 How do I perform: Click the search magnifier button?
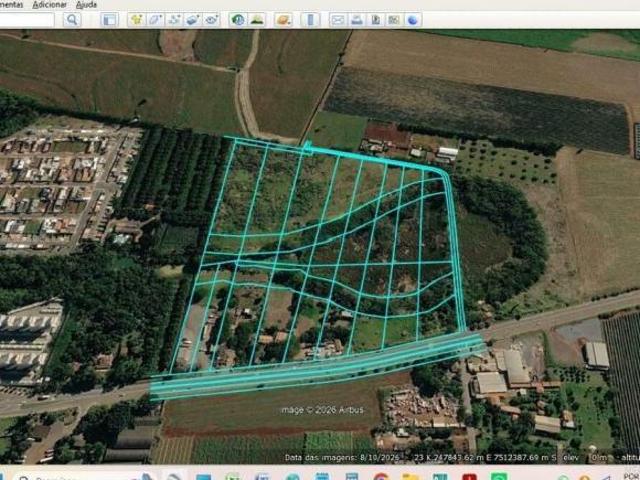(72, 19)
